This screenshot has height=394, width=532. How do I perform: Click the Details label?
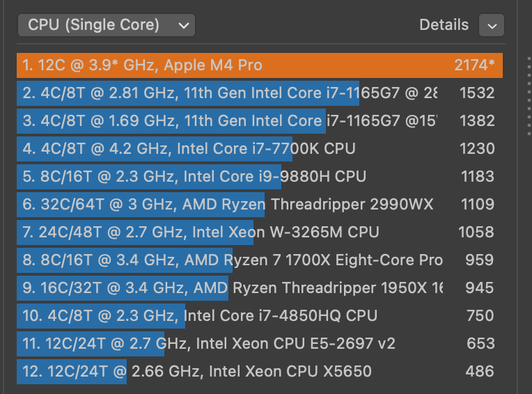click(x=444, y=26)
